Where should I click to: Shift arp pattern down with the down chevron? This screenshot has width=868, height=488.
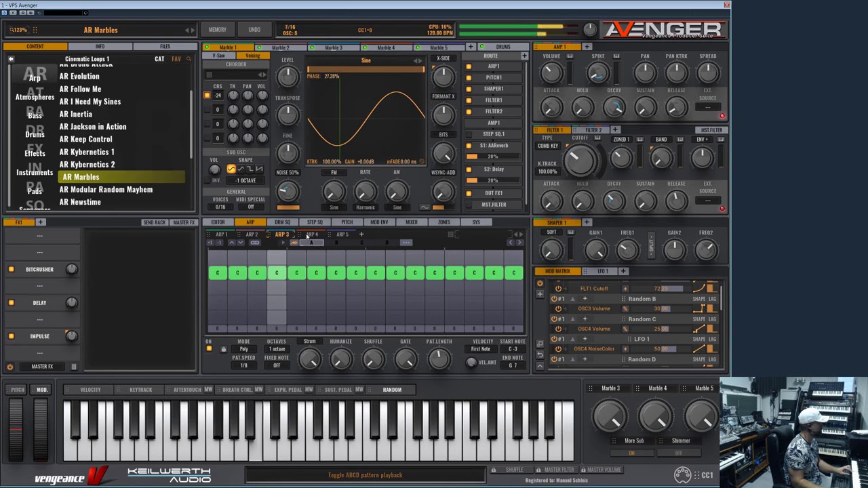pyautogui.click(x=241, y=243)
